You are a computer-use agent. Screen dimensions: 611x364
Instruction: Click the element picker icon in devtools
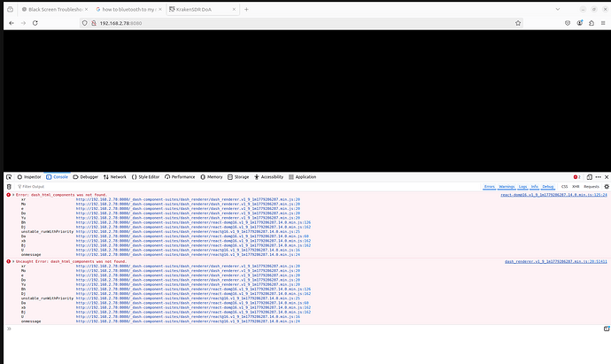(9, 177)
